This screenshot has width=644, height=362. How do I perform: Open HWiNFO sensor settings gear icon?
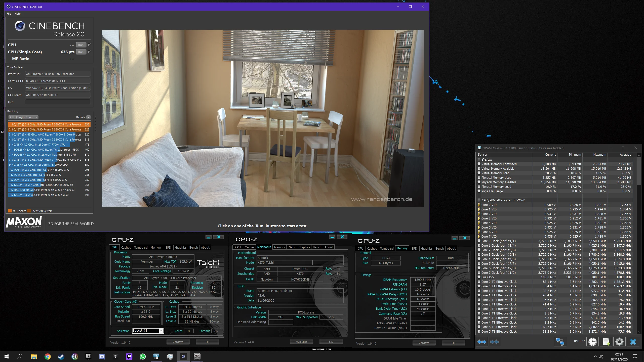click(x=619, y=342)
